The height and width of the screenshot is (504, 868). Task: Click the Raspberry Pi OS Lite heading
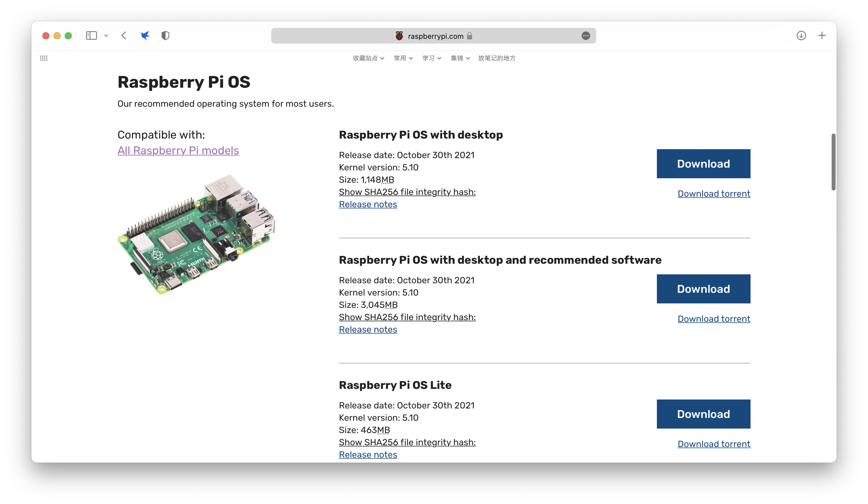click(x=395, y=385)
